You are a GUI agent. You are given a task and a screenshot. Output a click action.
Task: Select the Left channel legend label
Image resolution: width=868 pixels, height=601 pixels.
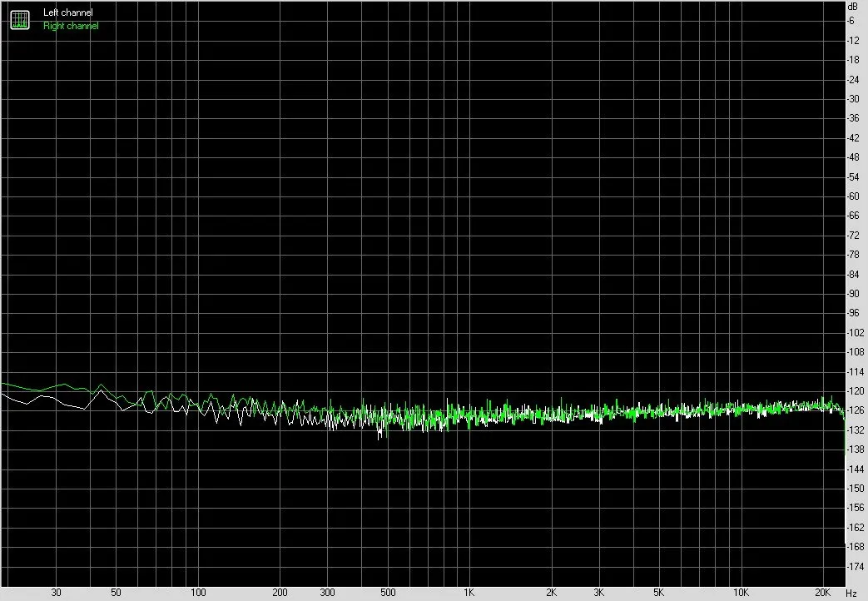[x=68, y=12]
